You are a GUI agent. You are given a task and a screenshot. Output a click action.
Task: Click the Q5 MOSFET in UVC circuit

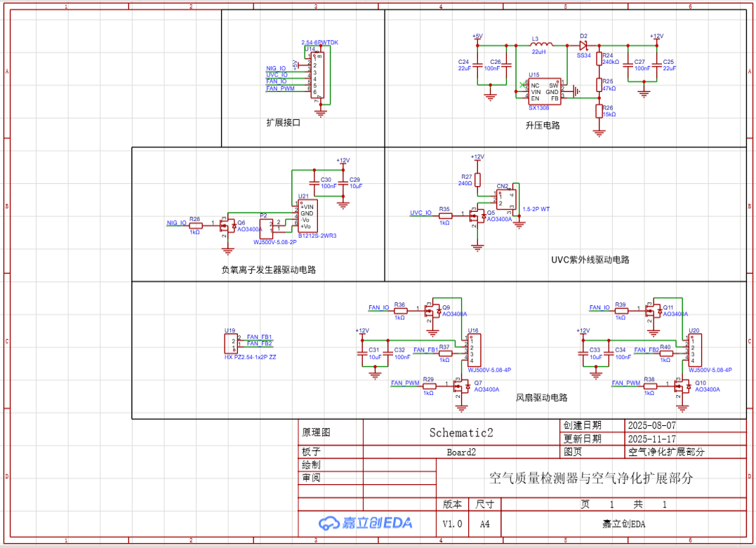coord(477,217)
